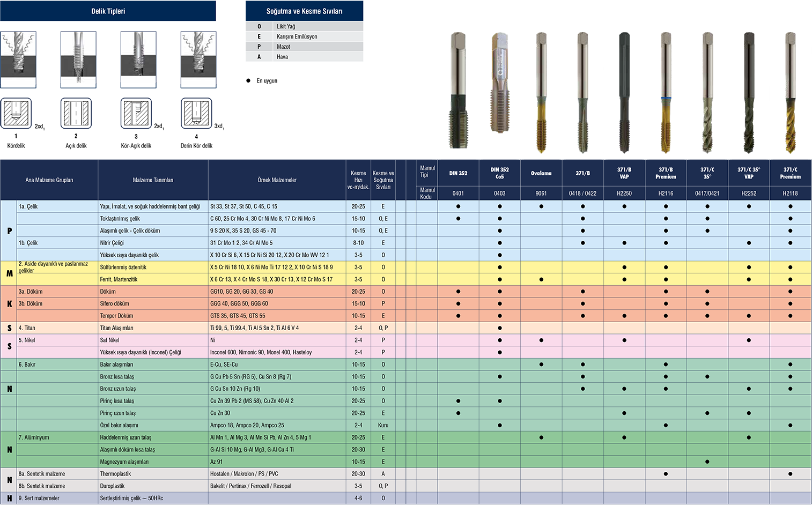Click the gold Ovalama tap image
The image size is (812, 505).
point(541,94)
